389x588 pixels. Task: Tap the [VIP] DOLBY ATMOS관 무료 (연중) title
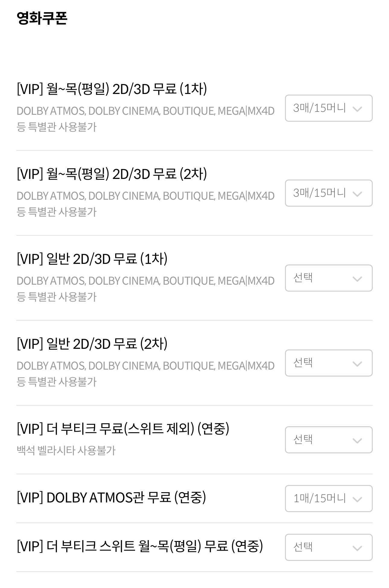tap(111, 497)
